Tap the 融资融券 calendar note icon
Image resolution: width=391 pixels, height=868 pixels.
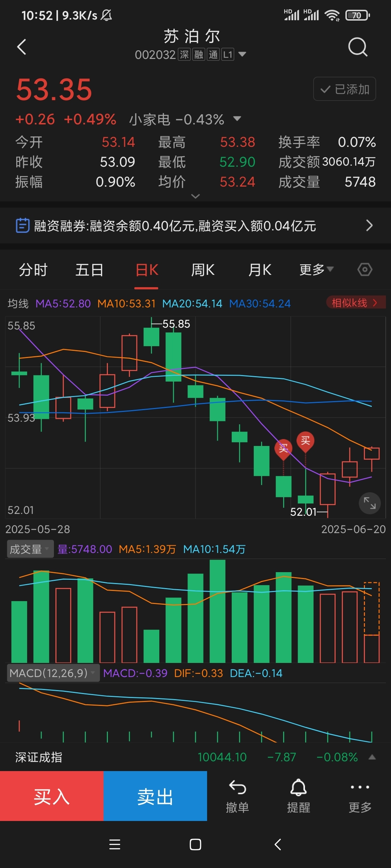click(22, 225)
